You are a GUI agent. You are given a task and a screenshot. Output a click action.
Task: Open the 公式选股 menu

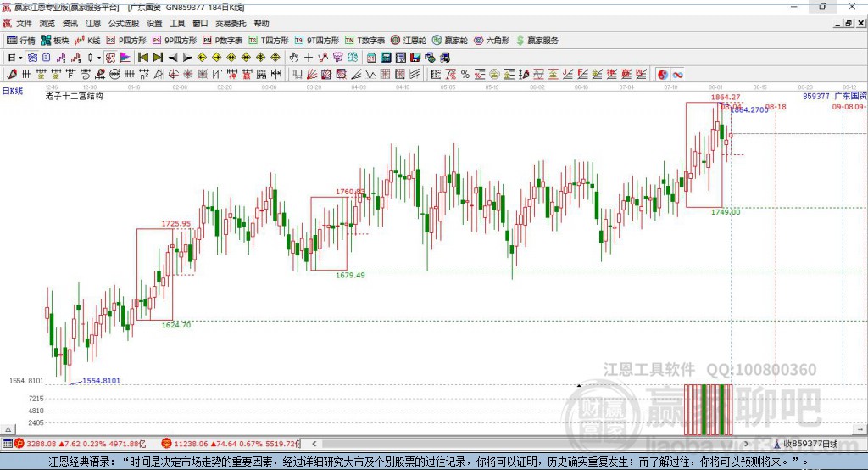(124, 23)
